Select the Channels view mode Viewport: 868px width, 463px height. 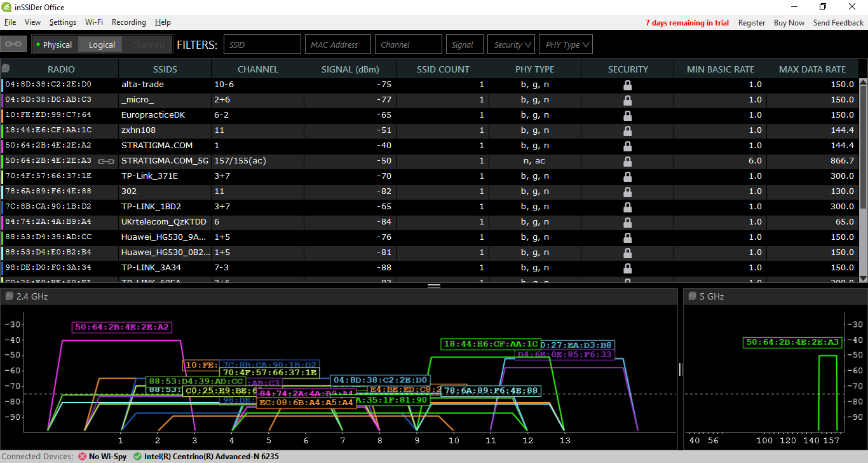[x=148, y=45]
